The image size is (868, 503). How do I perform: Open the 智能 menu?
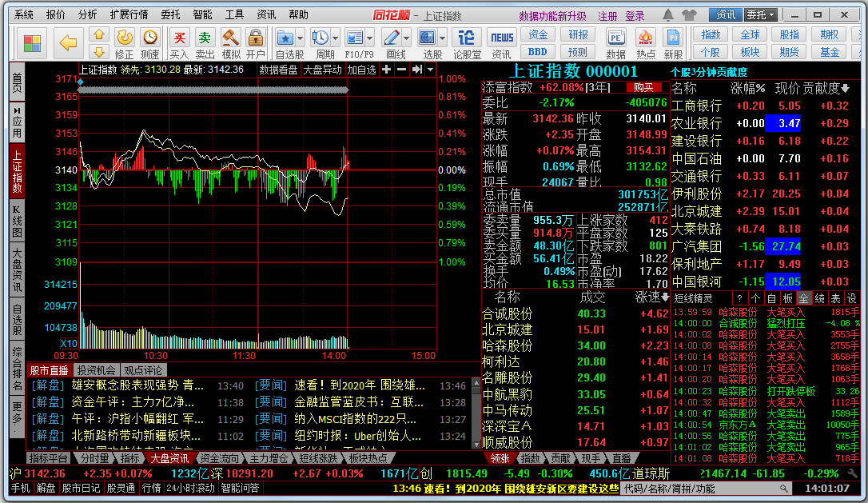pyautogui.click(x=202, y=15)
